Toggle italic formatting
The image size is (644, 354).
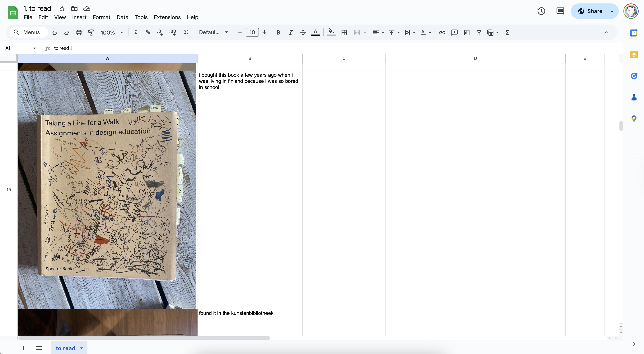pyautogui.click(x=291, y=32)
